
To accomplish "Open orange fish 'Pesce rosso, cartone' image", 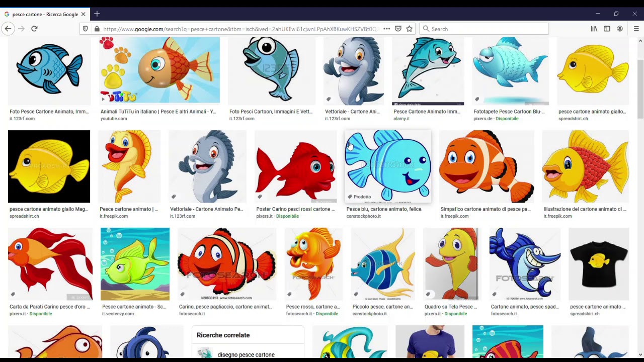I will tap(313, 264).
